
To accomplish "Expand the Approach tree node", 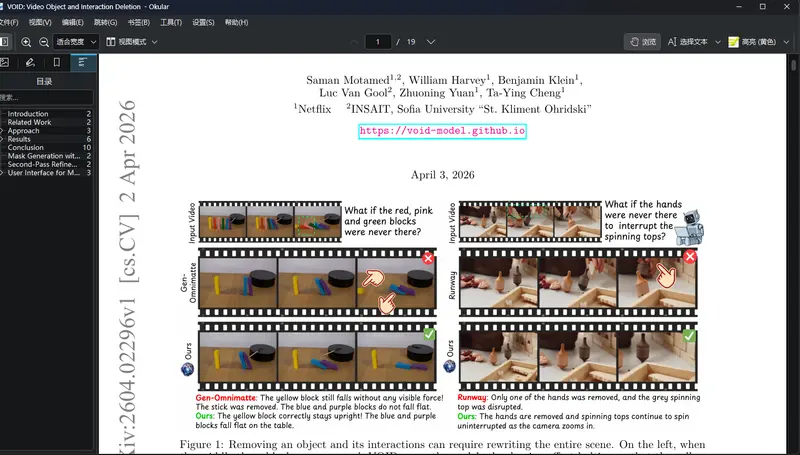I will coord(2,131).
